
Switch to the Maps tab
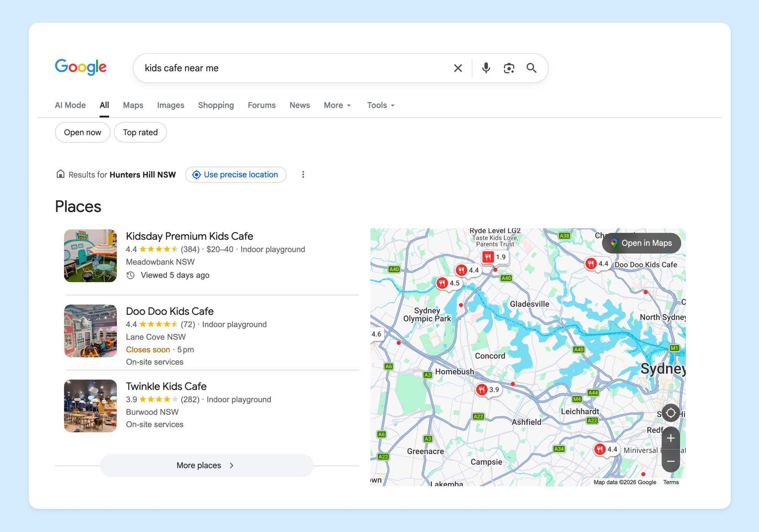(x=133, y=105)
